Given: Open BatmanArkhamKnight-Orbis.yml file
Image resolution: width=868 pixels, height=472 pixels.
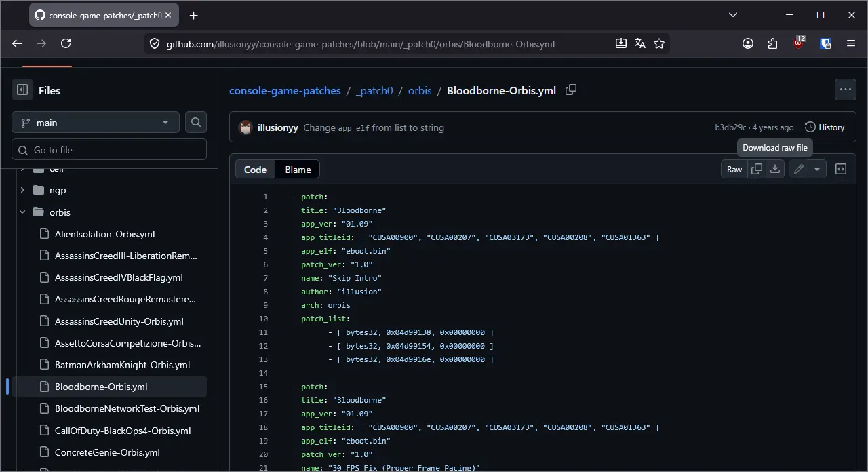Looking at the screenshot, I should click(x=123, y=365).
